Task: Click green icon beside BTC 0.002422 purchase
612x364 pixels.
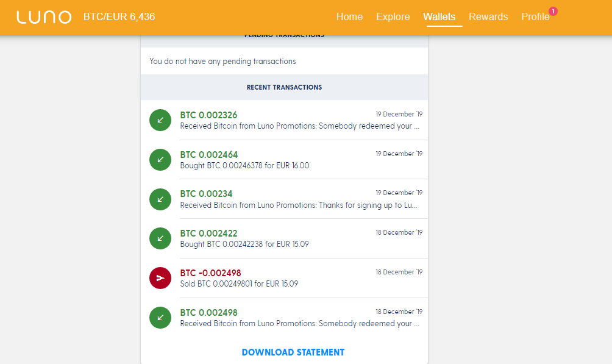Action: pos(160,238)
